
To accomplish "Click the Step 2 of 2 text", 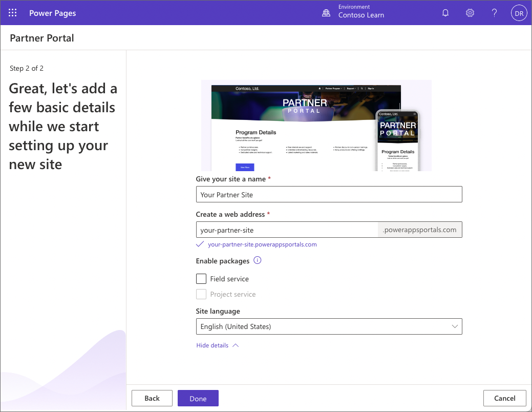I will (x=27, y=68).
